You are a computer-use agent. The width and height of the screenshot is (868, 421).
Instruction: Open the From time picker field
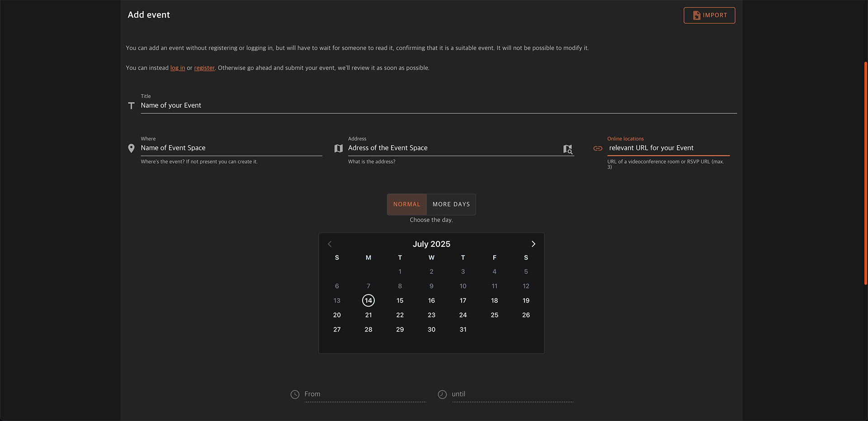[365, 394]
